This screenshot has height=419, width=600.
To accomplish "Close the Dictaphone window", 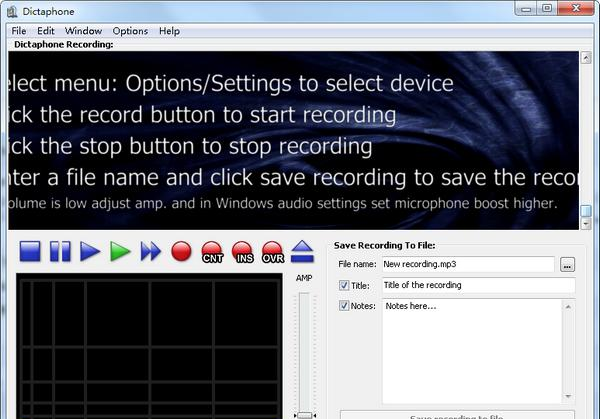I will click(576, 8).
